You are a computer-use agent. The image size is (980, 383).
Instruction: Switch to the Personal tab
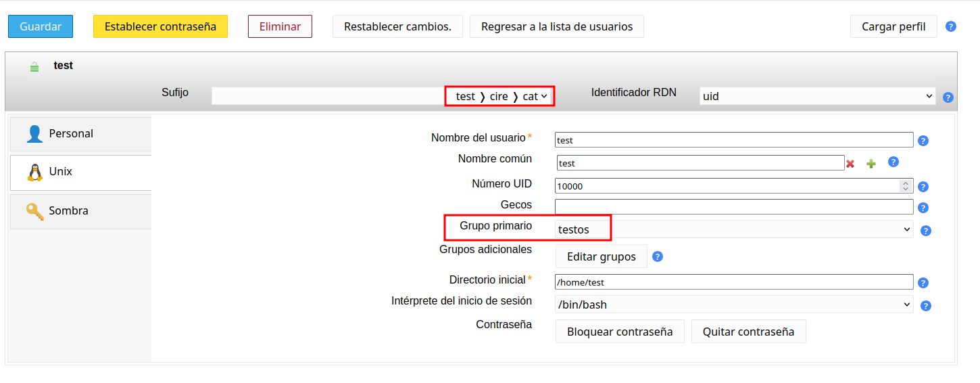point(80,134)
